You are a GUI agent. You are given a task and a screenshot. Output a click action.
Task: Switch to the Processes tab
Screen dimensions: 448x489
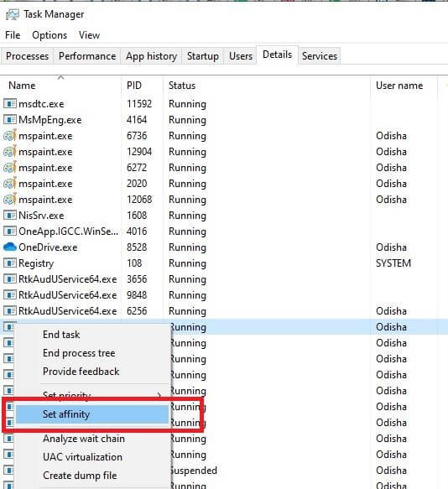pyautogui.click(x=27, y=56)
